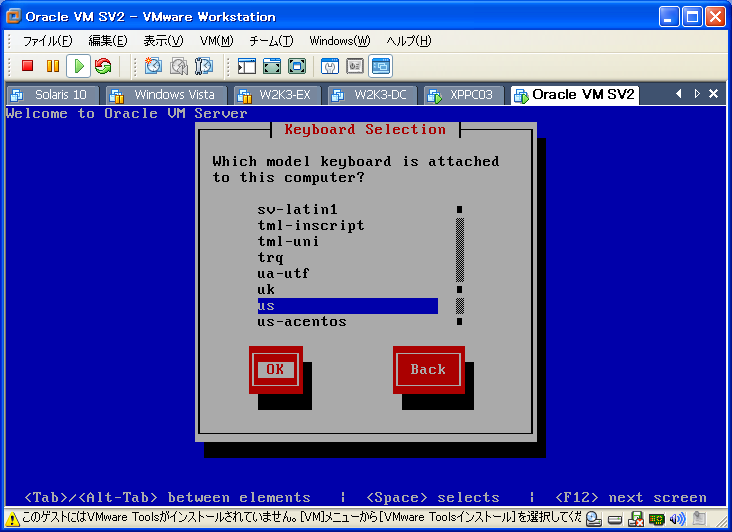This screenshot has width=732, height=532.
Task: Click the Revert to snapshot toolbar icon
Action: (178, 66)
